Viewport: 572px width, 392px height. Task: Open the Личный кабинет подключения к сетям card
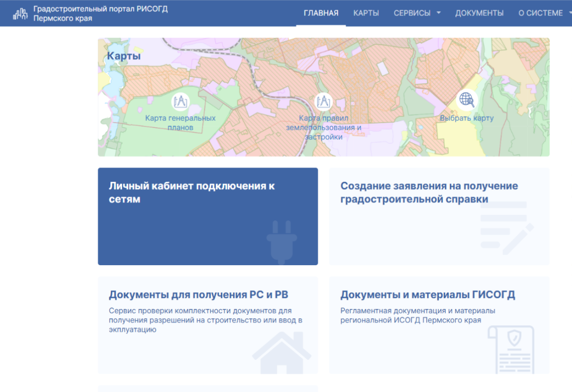click(209, 216)
